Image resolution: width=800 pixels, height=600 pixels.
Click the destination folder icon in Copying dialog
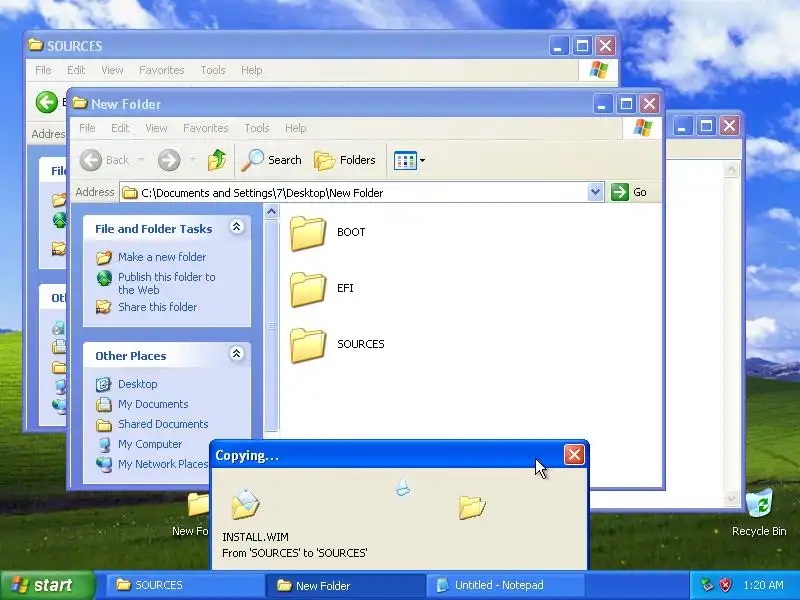(x=472, y=506)
